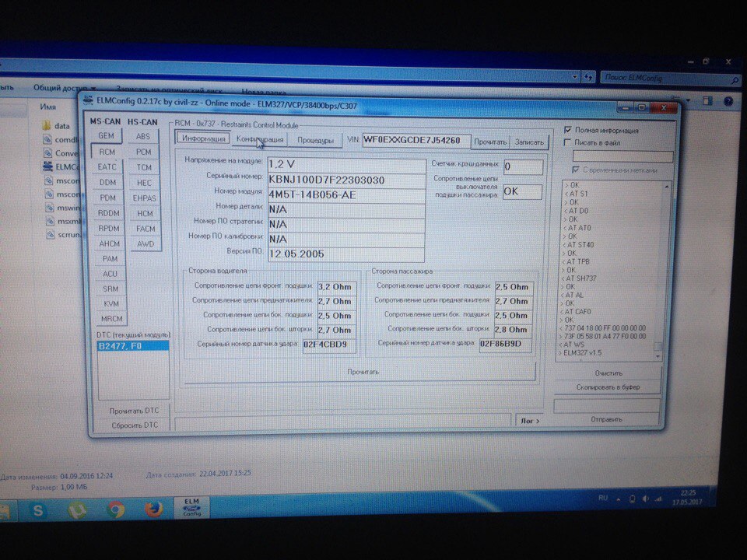
Task: Select the EATC module
Action: tap(107, 166)
